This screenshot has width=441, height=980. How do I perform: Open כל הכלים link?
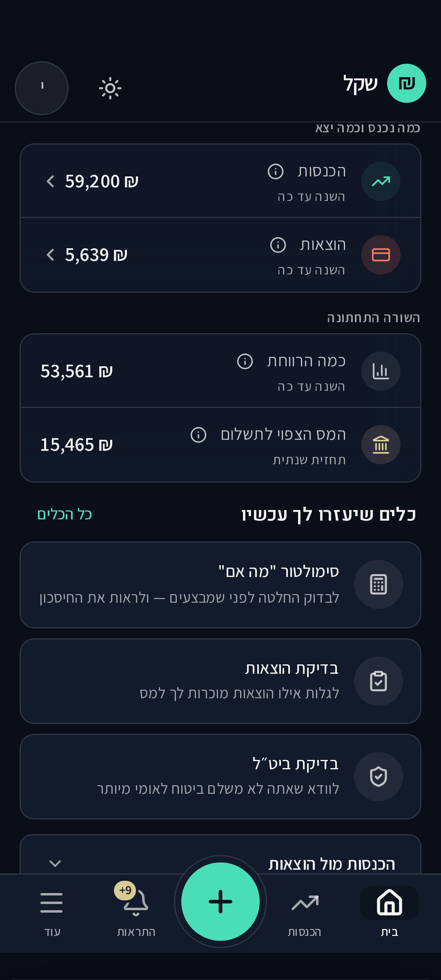click(x=65, y=514)
